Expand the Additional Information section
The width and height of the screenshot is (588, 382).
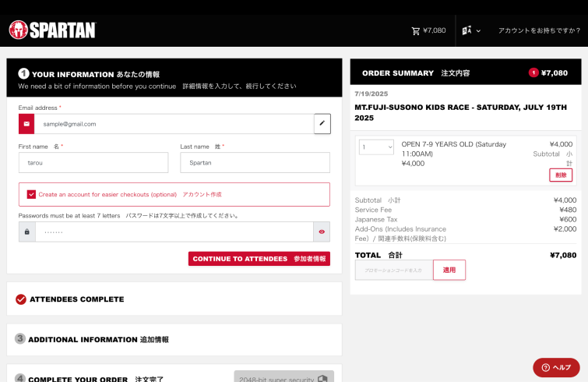point(174,340)
